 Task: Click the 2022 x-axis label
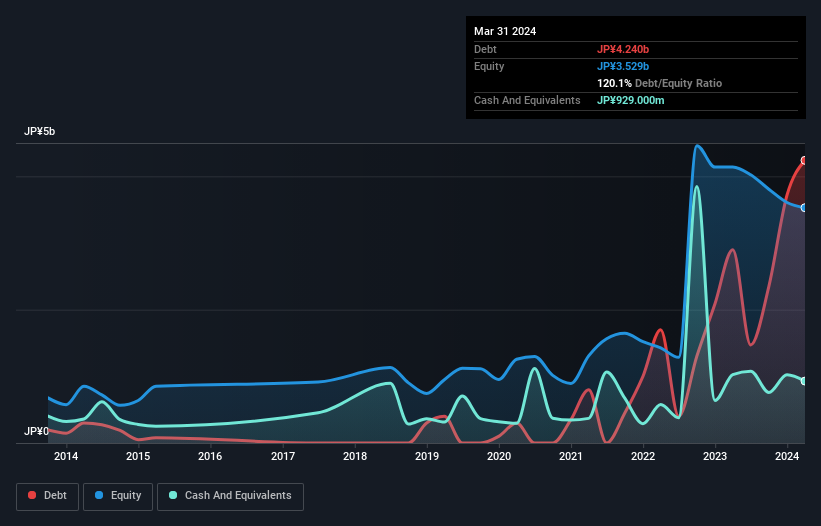(x=643, y=456)
